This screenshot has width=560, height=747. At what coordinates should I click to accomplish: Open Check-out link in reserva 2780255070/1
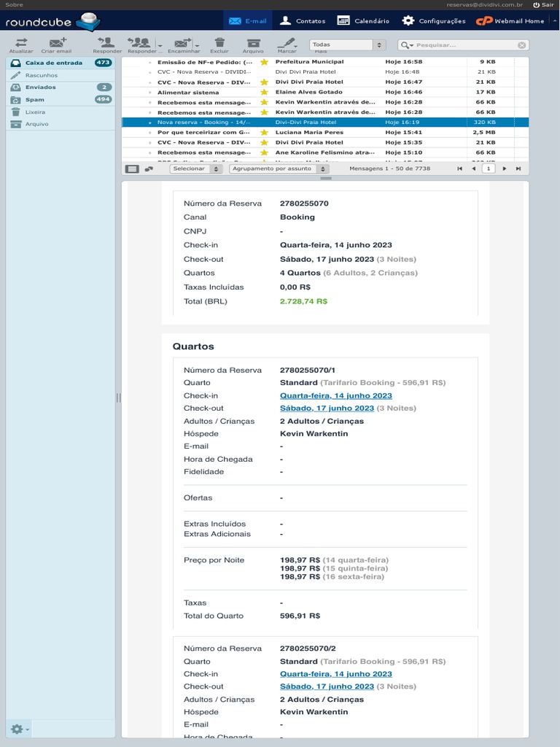coord(327,408)
